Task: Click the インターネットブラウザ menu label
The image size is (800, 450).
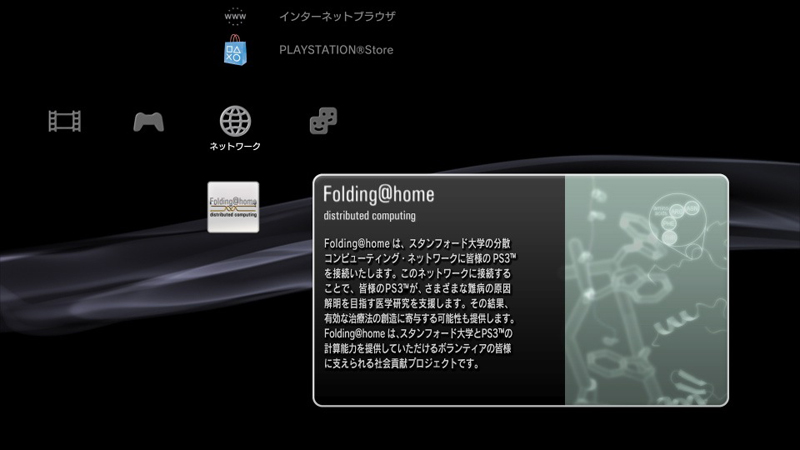Action: pos(337,17)
